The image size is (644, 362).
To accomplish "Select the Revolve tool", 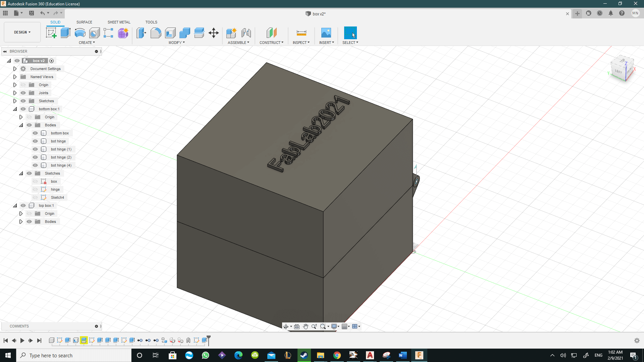I will click(80, 33).
